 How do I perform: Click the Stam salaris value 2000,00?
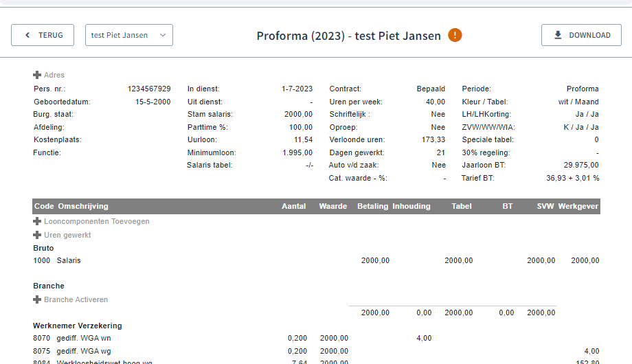[298, 114]
